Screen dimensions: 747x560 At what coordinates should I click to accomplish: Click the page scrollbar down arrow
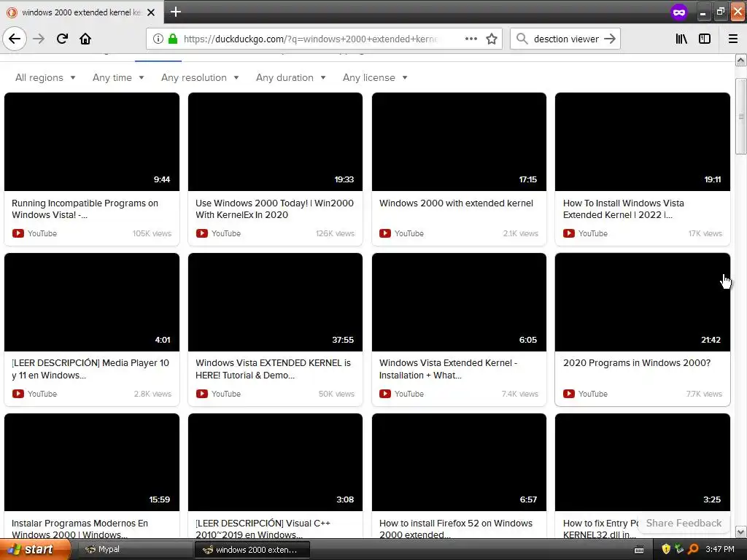coord(740,532)
